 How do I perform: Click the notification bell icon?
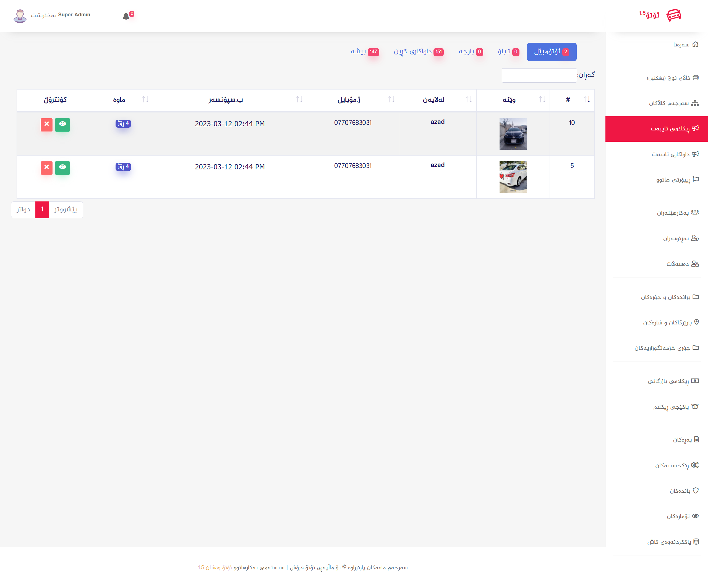[x=126, y=16]
